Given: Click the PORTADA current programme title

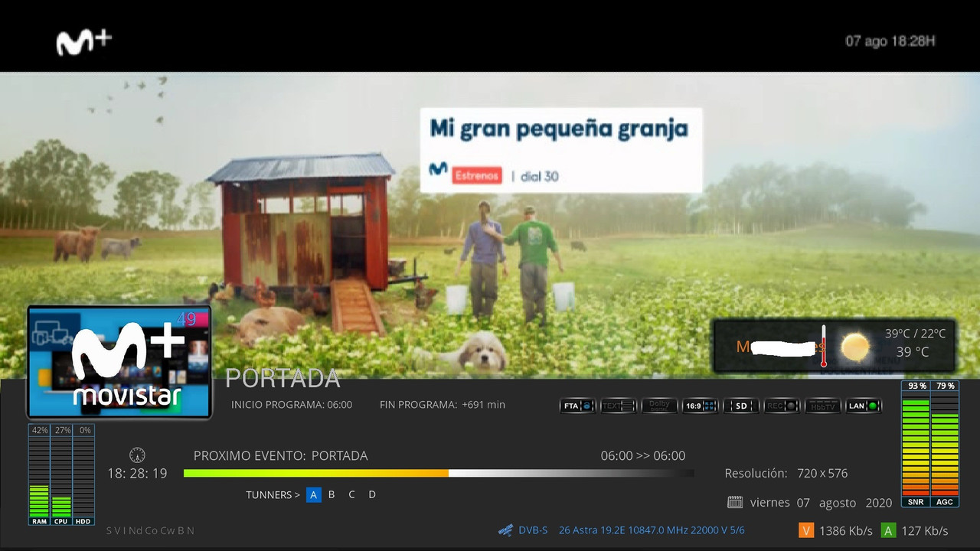Looking at the screenshot, I should (x=283, y=378).
